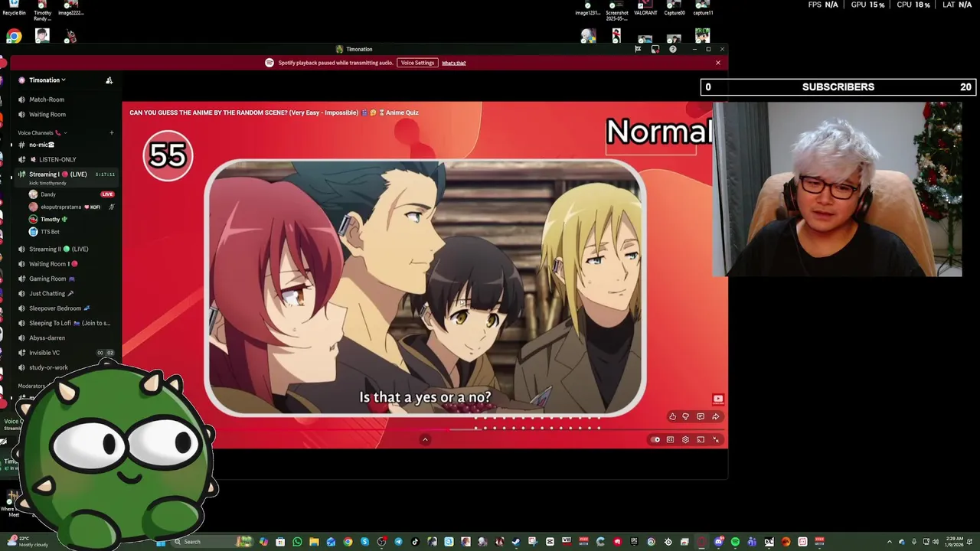Show hidden system tray icons chevron
980x551 pixels.
[889, 542]
